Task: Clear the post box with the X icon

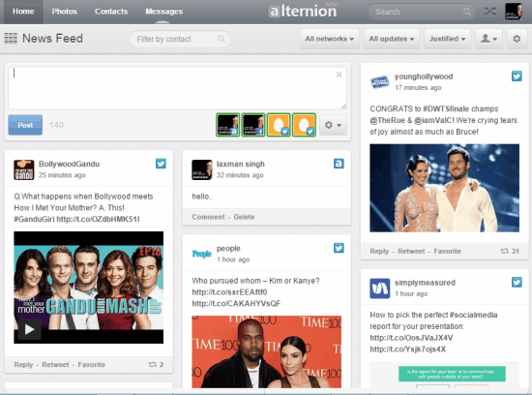Action: [x=339, y=75]
